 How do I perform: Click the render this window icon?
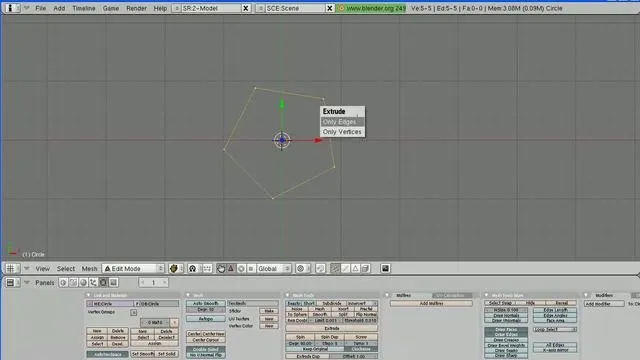coord(385,269)
